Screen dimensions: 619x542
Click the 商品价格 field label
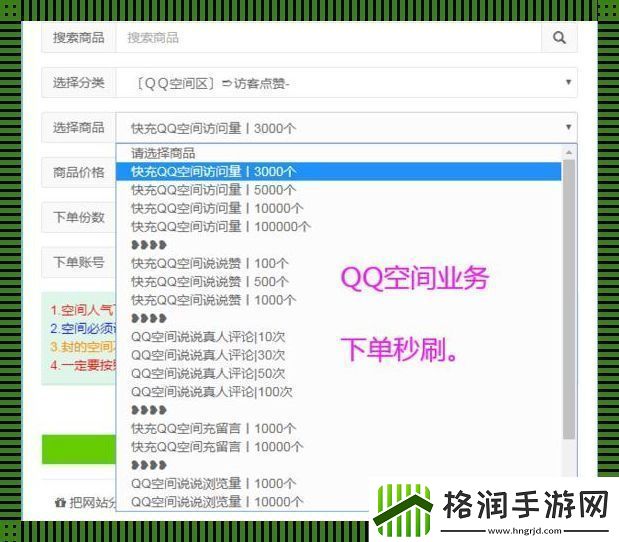(79, 173)
